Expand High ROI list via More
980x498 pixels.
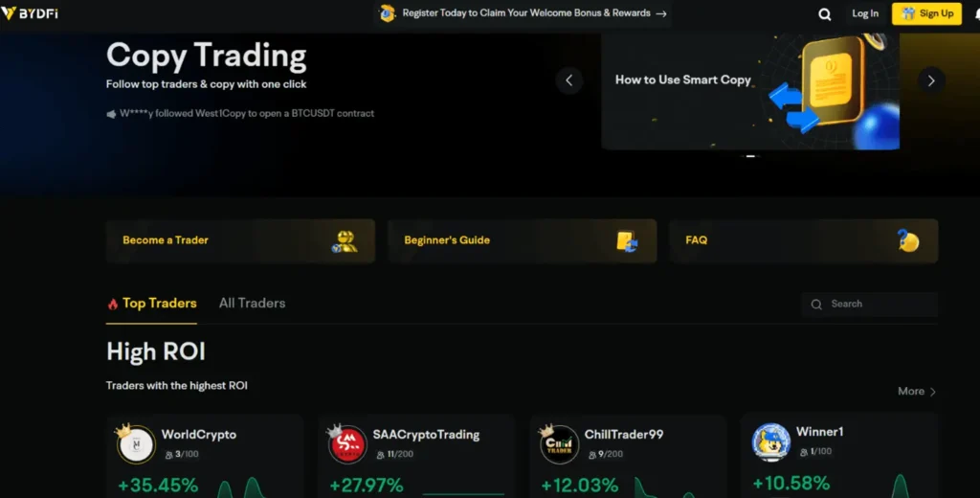click(917, 391)
